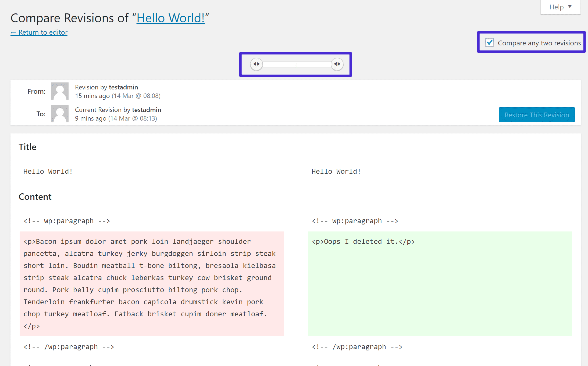The width and height of the screenshot is (588, 366).
Task: Click the avatar icon next to From revision
Action: click(x=59, y=92)
